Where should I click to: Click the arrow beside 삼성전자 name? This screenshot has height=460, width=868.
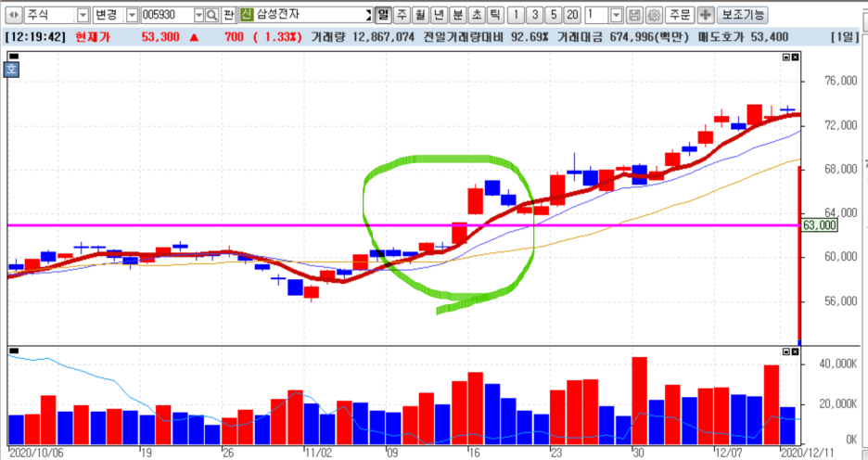[368, 15]
